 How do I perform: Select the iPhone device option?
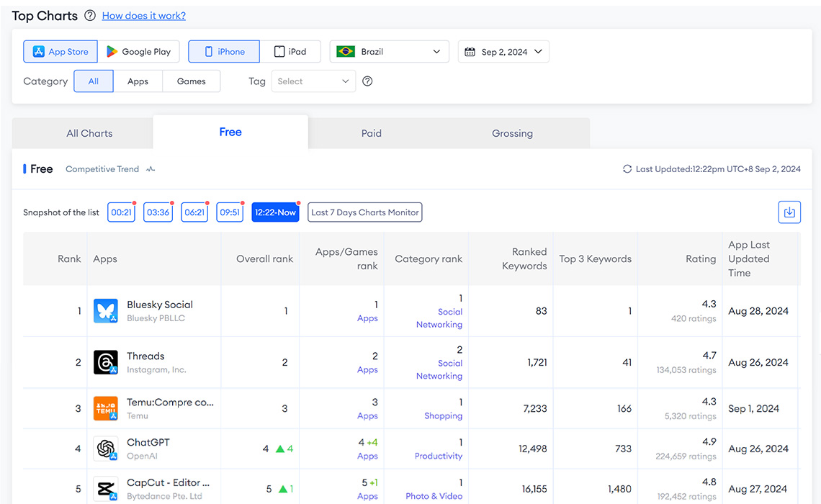pos(224,51)
